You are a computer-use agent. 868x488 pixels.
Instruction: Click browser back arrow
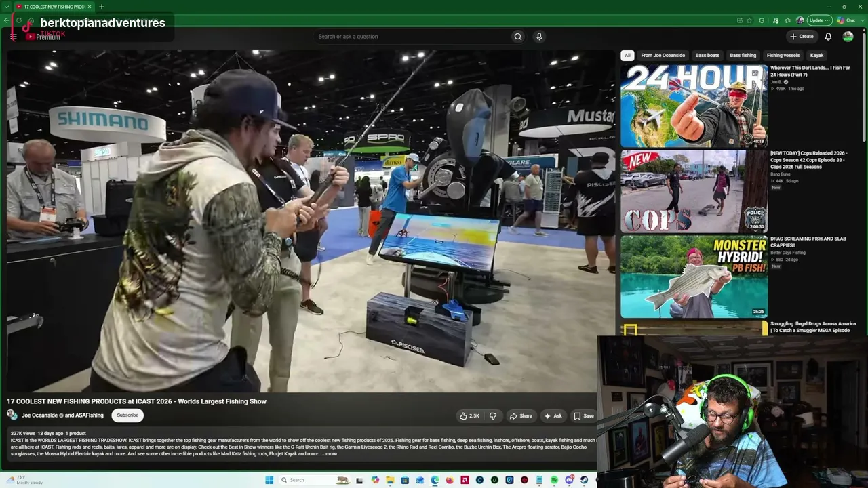[x=7, y=20]
